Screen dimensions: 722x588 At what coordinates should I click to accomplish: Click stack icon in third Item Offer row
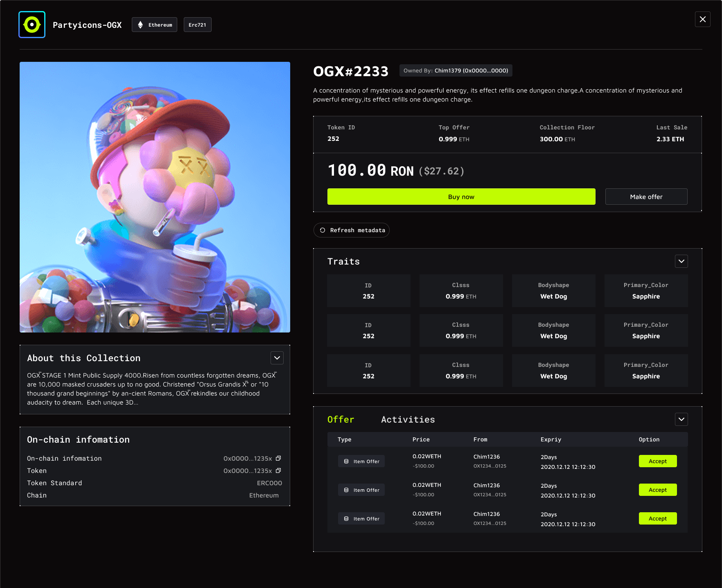[346, 518]
